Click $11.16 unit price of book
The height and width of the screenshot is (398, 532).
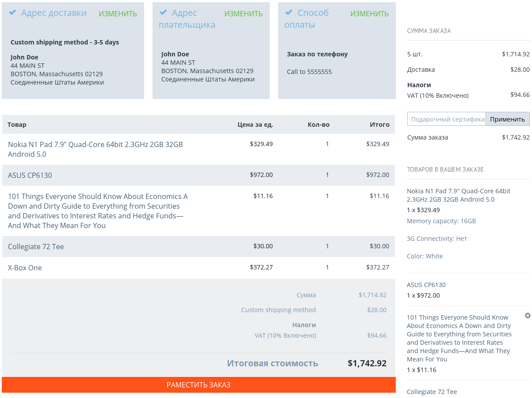(x=263, y=196)
